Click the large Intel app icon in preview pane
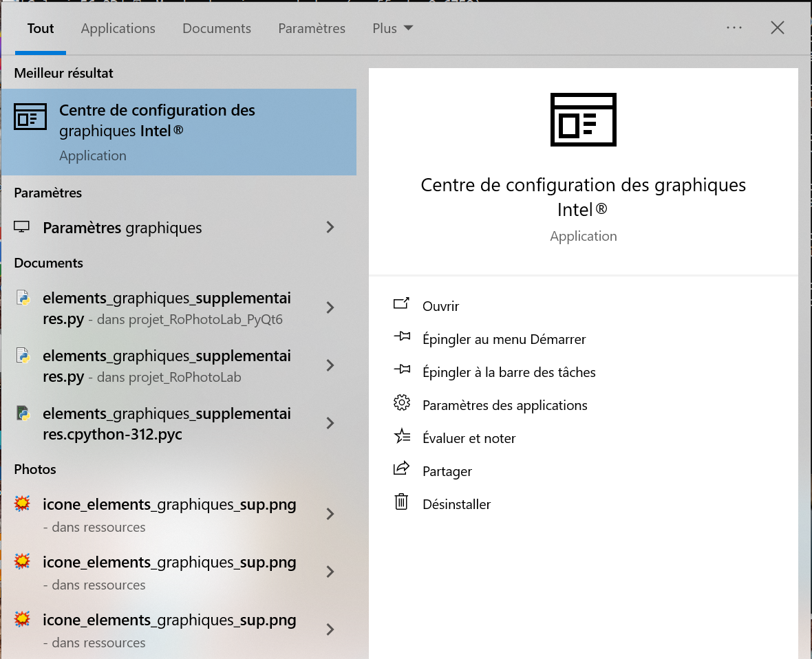Image resolution: width=812 pixels, height=659 pixels. pos(583,120)
